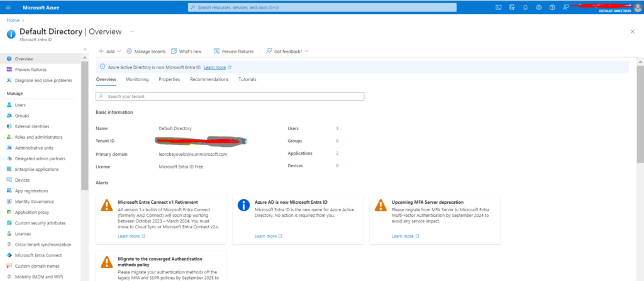The height and width of the screenshot is (281, 644).
Task: Click the Identity Governance icon
Action: coord(9,201)
